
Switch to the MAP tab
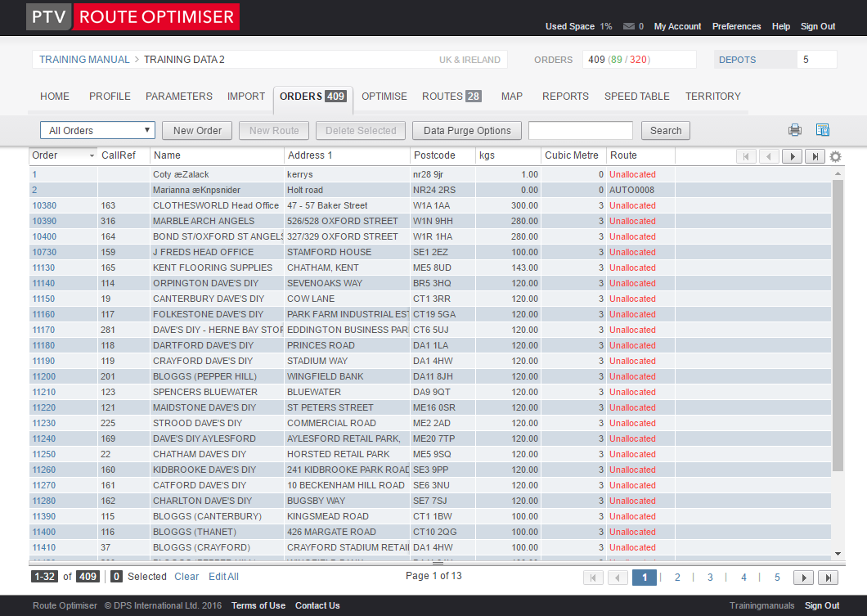point(512,97)
